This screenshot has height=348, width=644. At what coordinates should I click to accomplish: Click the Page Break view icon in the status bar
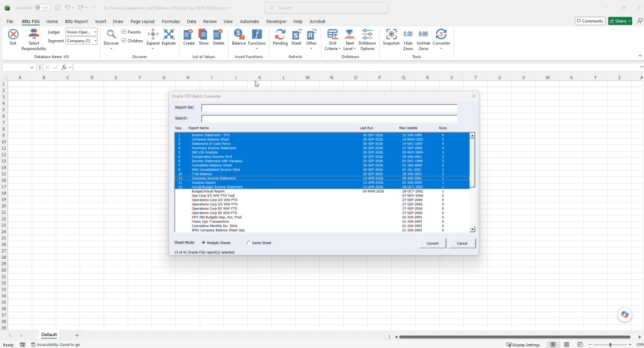[x=580, y=345]
